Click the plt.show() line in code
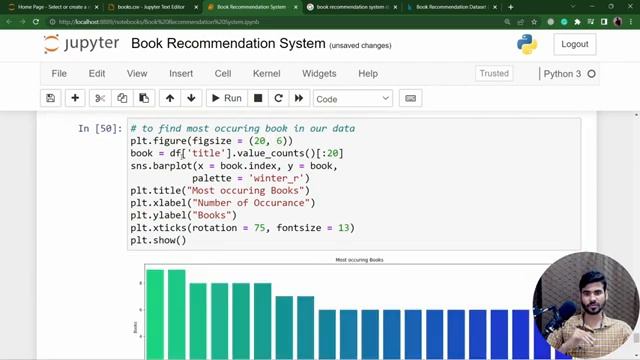The width and height of the screenshot is (640, 360). [158, 240]
